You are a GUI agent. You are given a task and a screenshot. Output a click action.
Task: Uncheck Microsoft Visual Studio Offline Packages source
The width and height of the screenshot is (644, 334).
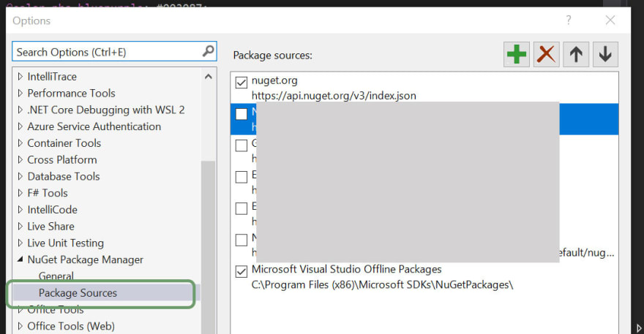241,271
